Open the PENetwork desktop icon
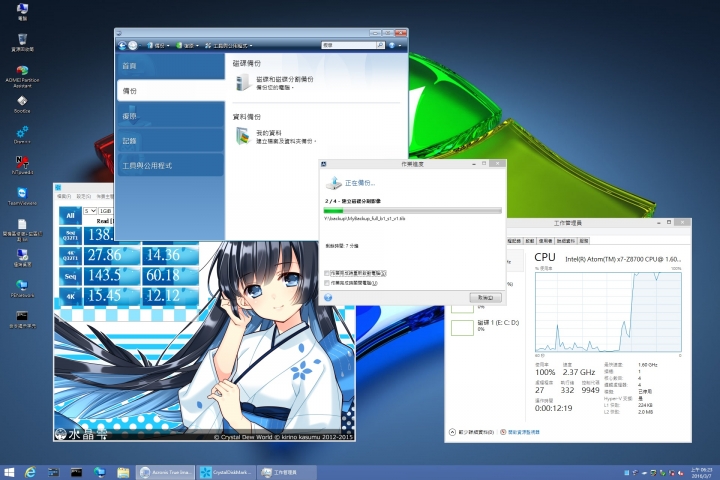The width and height of the screenshot is (720, 480). click(x=22, y=288)
